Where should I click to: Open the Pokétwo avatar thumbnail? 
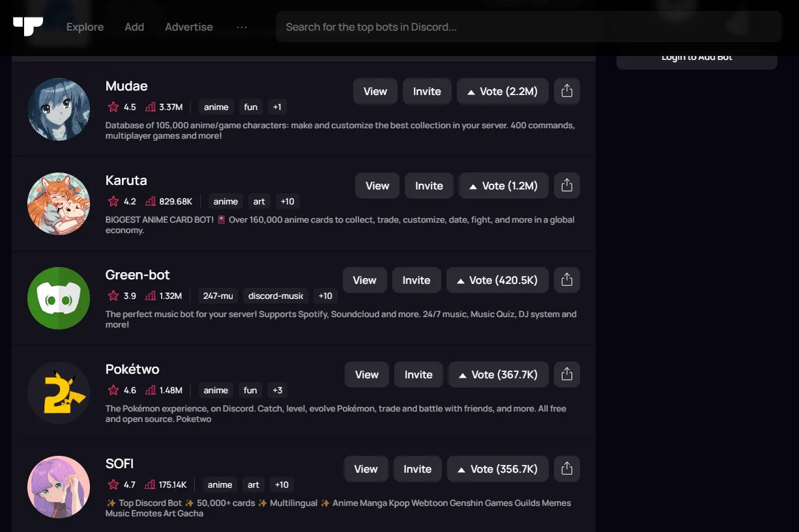(x=59, y=393)
